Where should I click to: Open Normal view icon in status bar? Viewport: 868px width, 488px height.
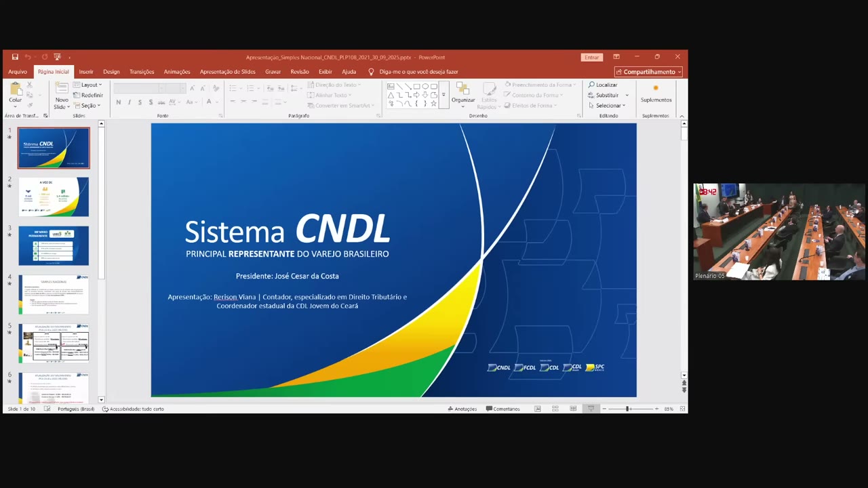pyautogui.click(x=538, y=409)
